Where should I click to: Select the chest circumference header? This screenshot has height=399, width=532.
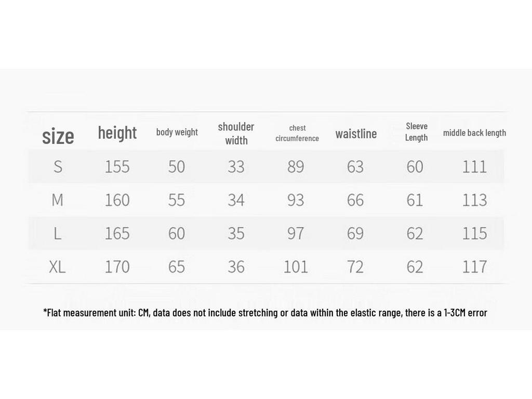[297, 133]
